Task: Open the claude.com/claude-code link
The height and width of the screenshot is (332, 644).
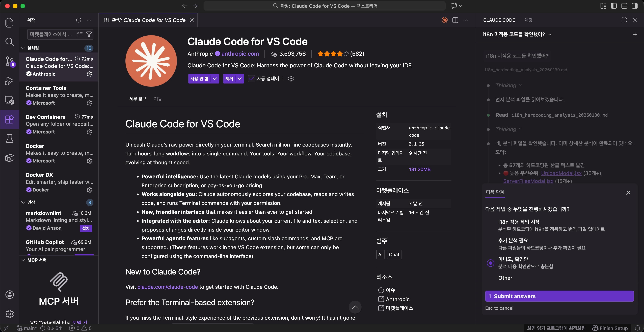Action: tap(168, 287)
